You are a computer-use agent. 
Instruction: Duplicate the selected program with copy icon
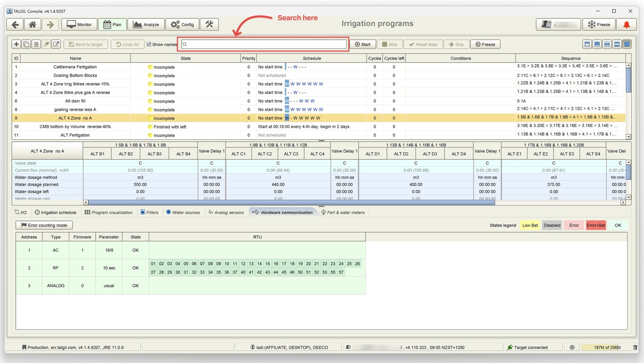tap(26, 44)
